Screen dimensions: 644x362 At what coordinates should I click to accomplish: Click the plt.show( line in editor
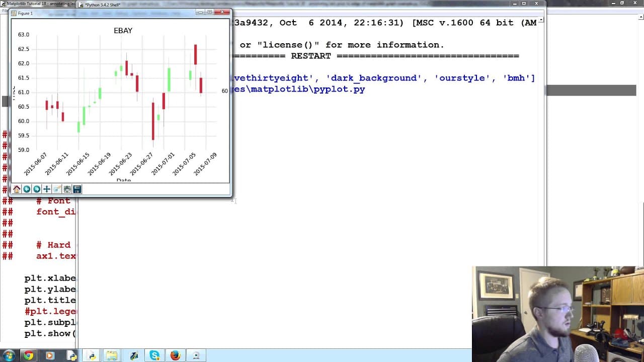pyautogui.click(x=50, y=333)
